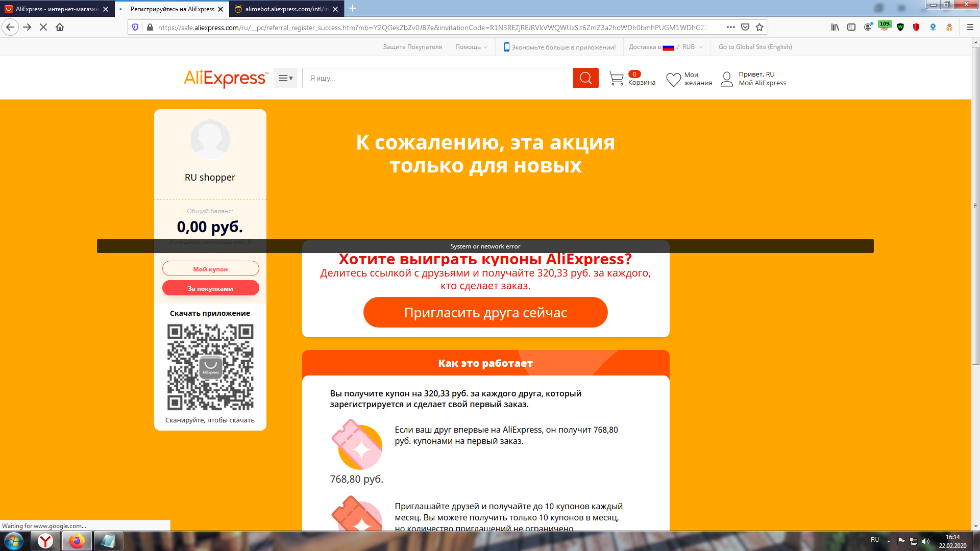Show hidden system tray icons
The height and width of the screenshot is (551, 980).
tap(889, 541)
